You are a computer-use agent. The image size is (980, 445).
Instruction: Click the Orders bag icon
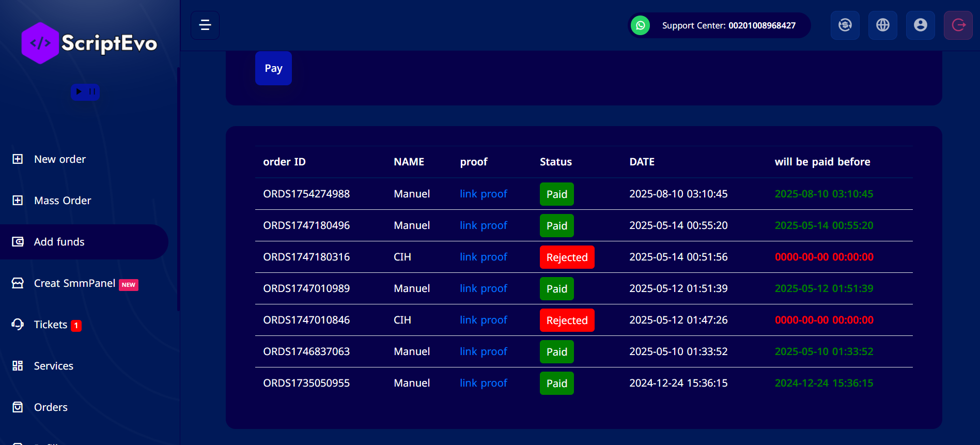tap(18, 407)
